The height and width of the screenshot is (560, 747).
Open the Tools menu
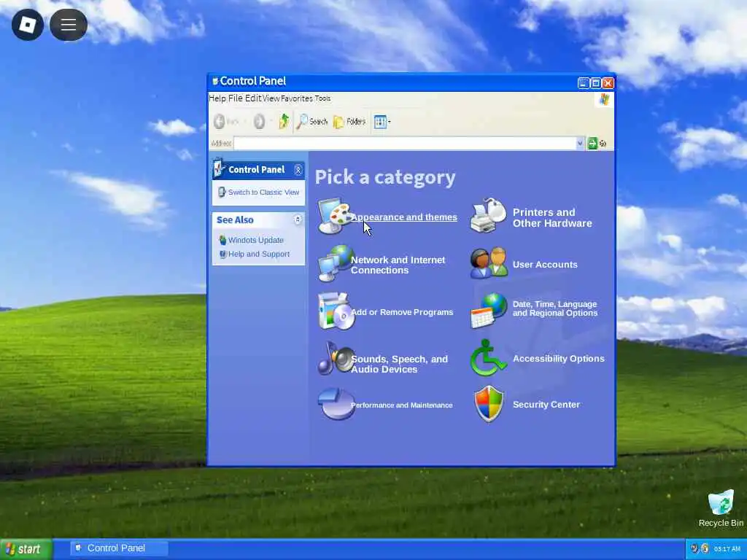pos(322,98)
